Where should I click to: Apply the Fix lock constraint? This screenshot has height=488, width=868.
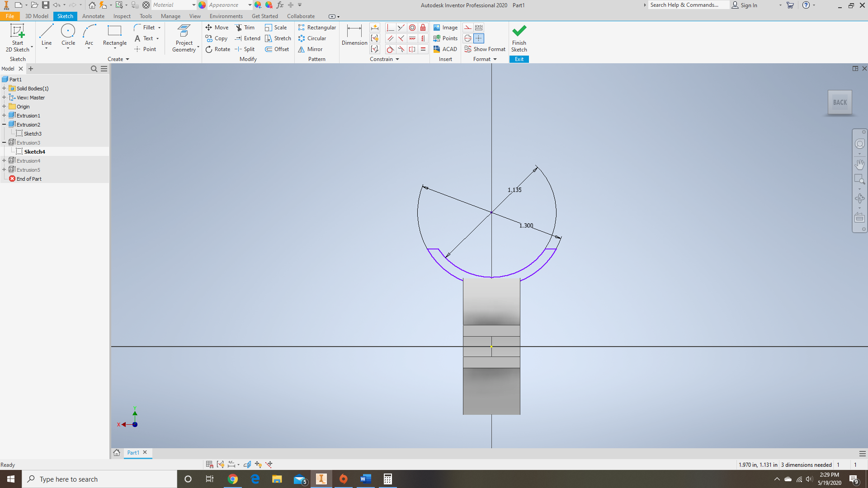click(x=423, y=28)
